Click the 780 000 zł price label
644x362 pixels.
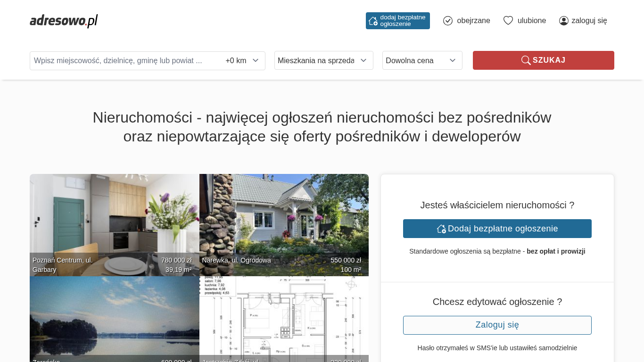click(176, 260)
